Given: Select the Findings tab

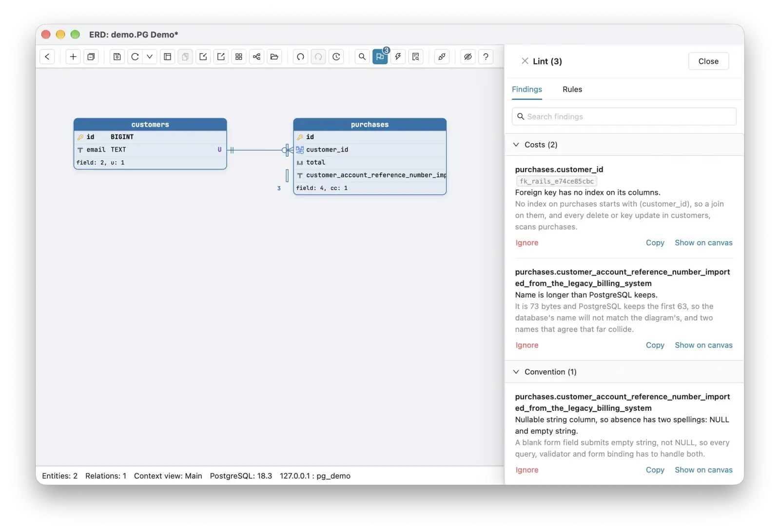Looking at the screenshot, I should click(x=527, y=90).
